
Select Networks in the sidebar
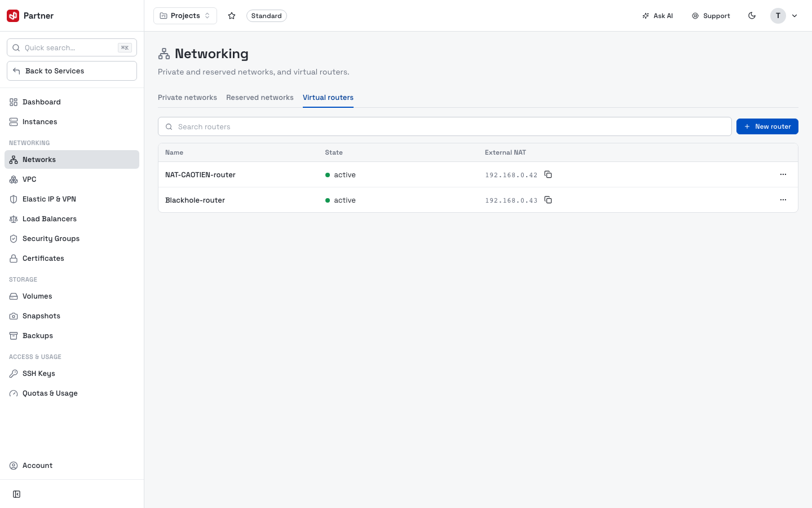pyautogui.click(x=72, y=160)
